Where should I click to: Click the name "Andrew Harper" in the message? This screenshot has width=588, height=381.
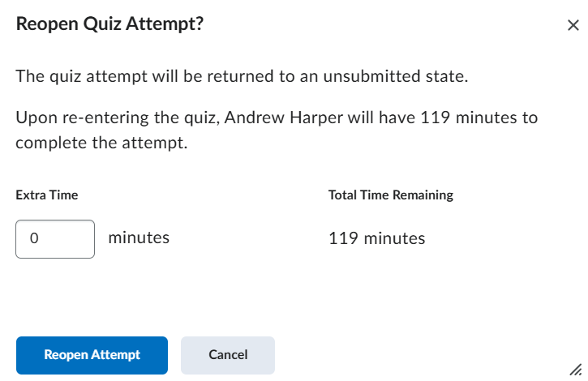click(x=278, y=118)
